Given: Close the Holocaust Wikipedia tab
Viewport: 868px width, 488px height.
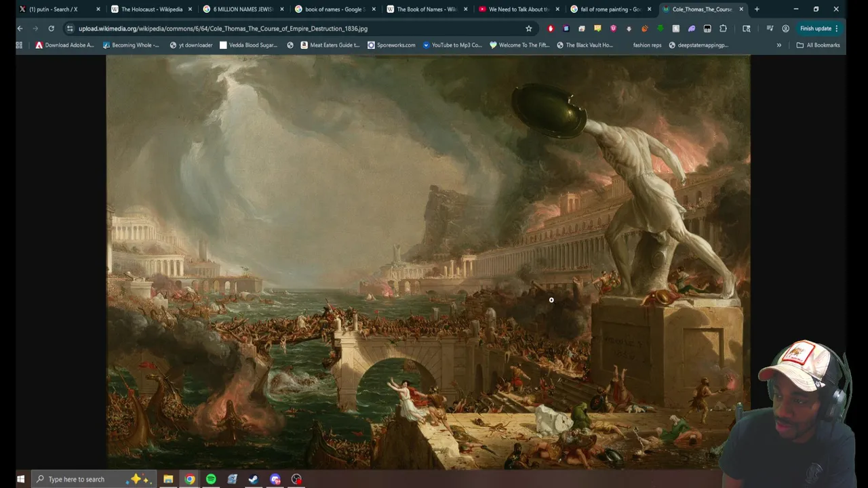Looking at the screenshot, I should point(190,9).
